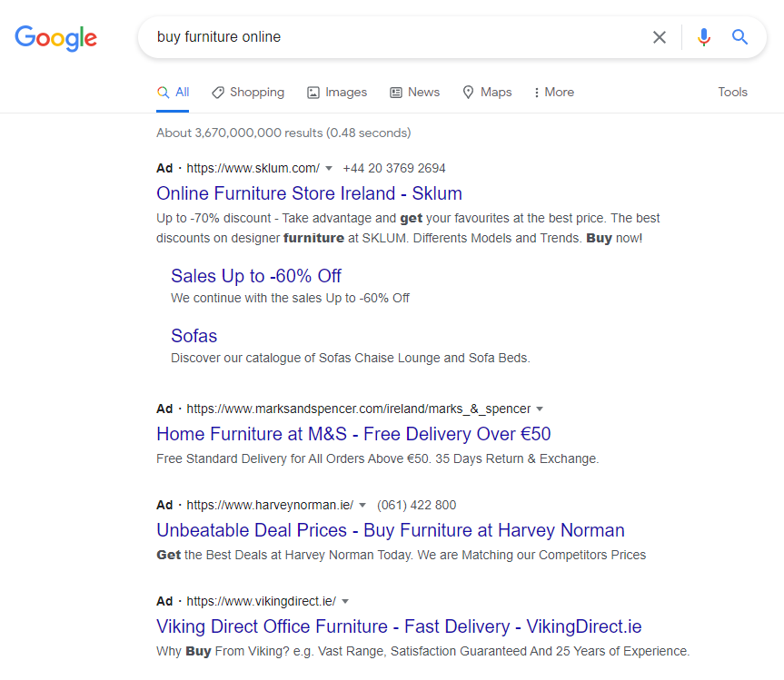Viewport: 784px width, 680px height.
Task: Open the harveynorman.ie ad dropdown arrow
Action: tap(362, 506)
